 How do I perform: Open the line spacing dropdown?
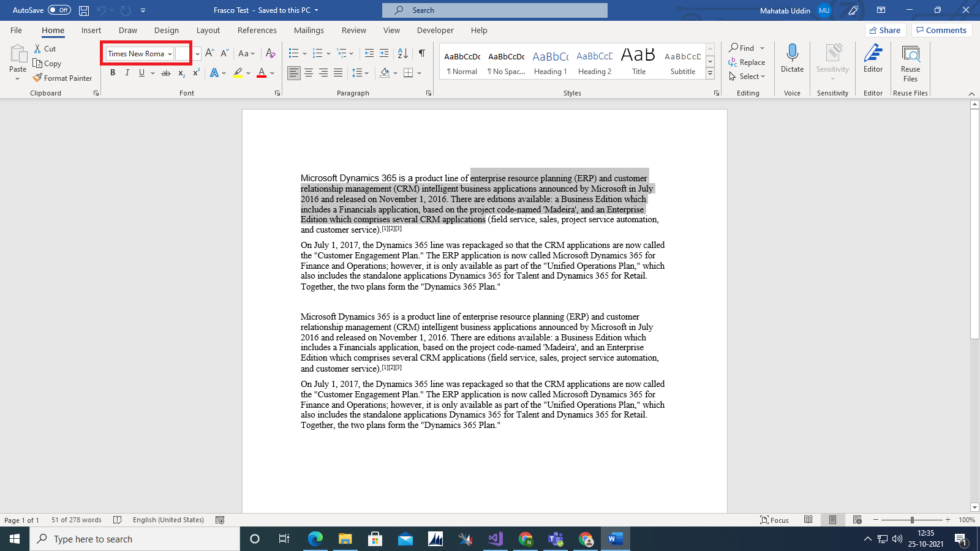pos(366,72)
